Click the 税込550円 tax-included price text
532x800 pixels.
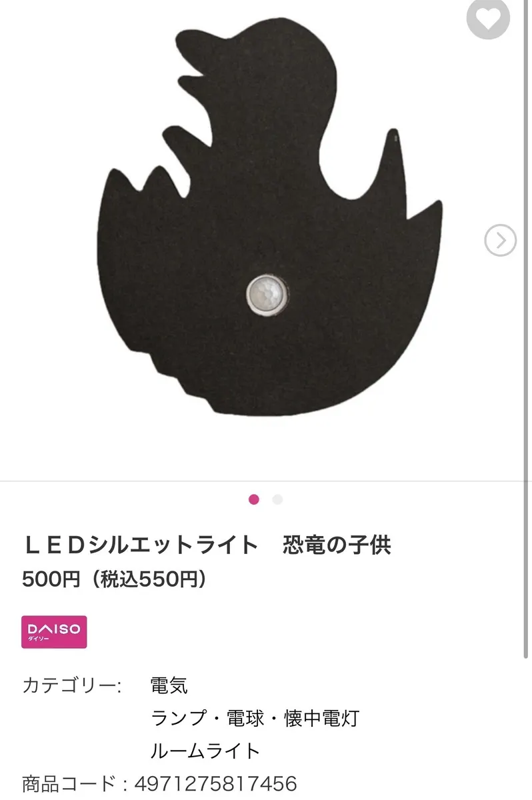(149, 579)
